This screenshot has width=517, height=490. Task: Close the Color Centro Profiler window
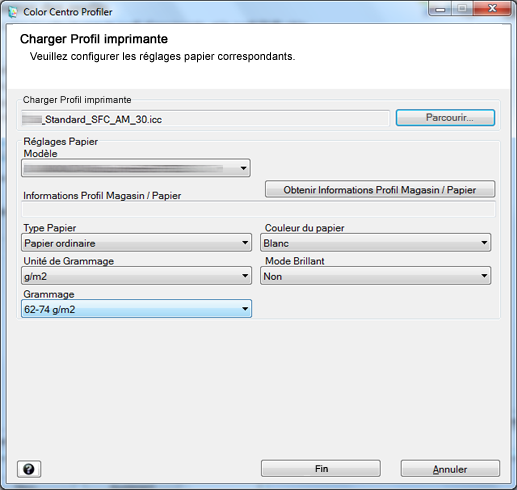pyautogui.click(x=492, y=8)
